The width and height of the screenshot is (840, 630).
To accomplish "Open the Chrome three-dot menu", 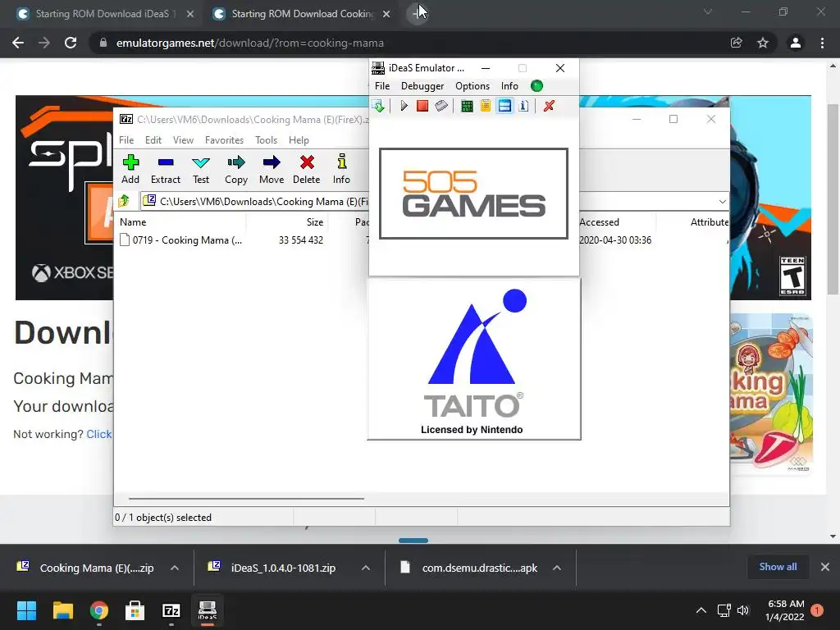I will [x=822, y=43].
